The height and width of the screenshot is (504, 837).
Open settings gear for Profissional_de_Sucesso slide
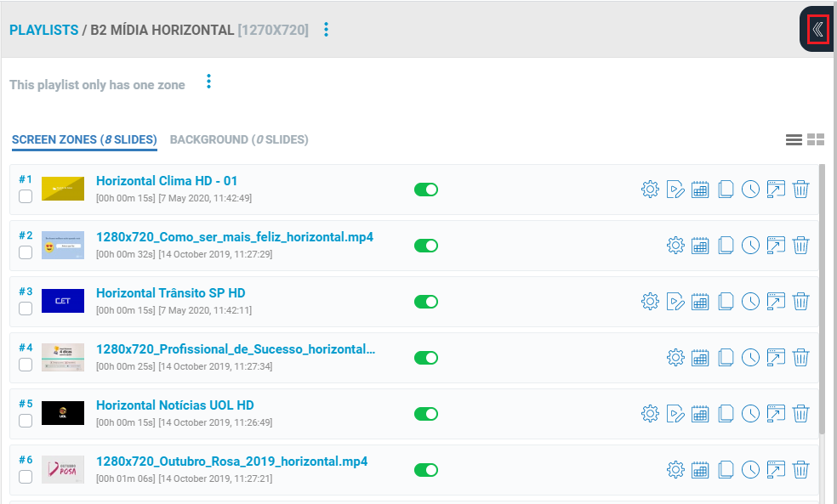675,357
